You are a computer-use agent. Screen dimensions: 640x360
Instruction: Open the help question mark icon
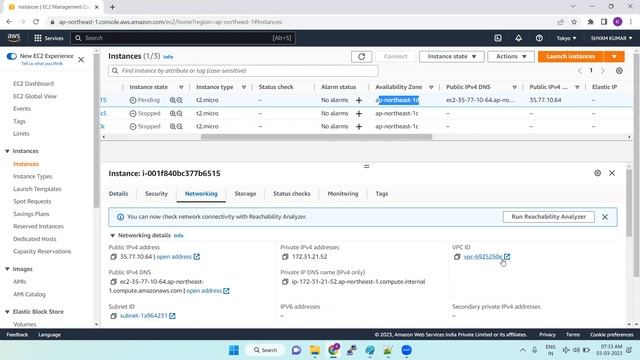pyautogui.click(x=539, y=38)
